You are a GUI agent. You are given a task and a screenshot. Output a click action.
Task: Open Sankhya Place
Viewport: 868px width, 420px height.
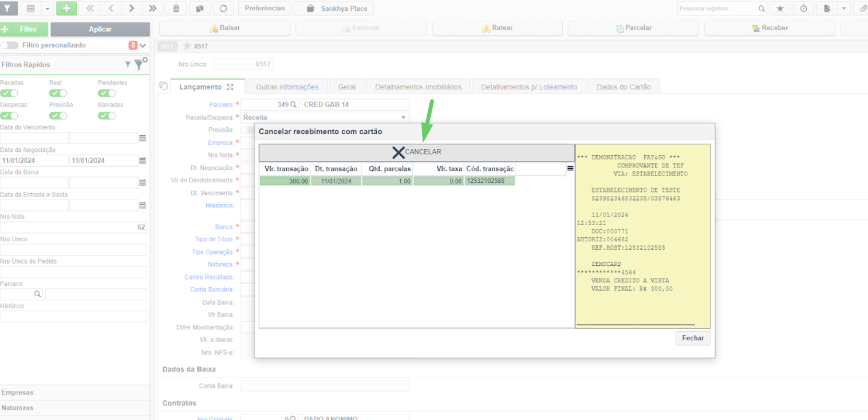(334, 9)
